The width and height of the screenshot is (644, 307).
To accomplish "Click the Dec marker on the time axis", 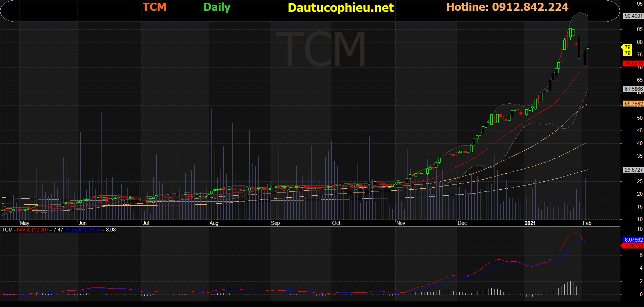I will (x=462, y=223).
